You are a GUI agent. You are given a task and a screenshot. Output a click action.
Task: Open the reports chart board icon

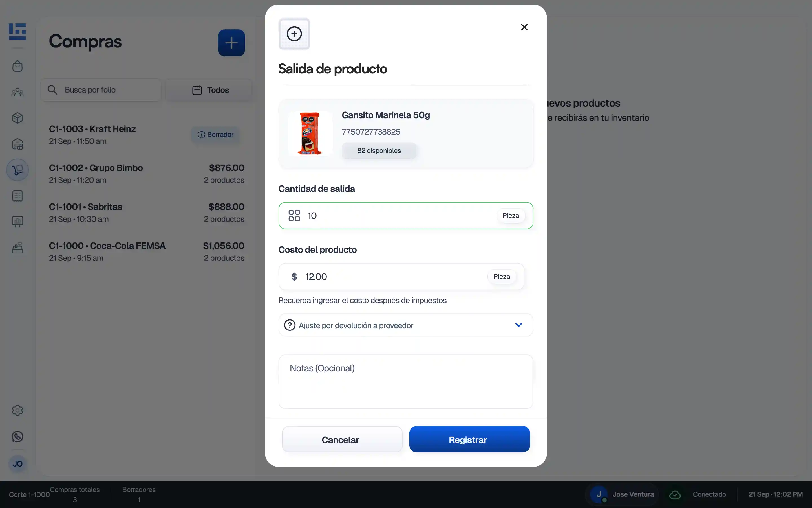[x=17, y=222]
